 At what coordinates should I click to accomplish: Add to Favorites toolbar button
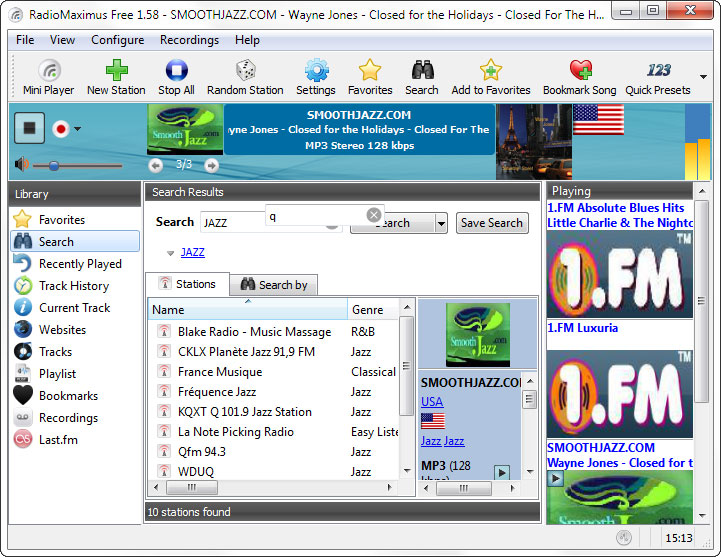[491, 77]
